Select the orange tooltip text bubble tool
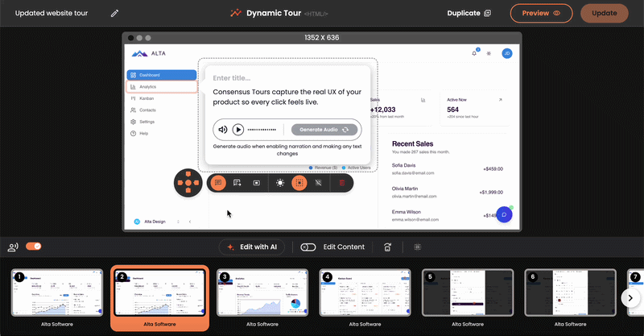 coord(217,183)
